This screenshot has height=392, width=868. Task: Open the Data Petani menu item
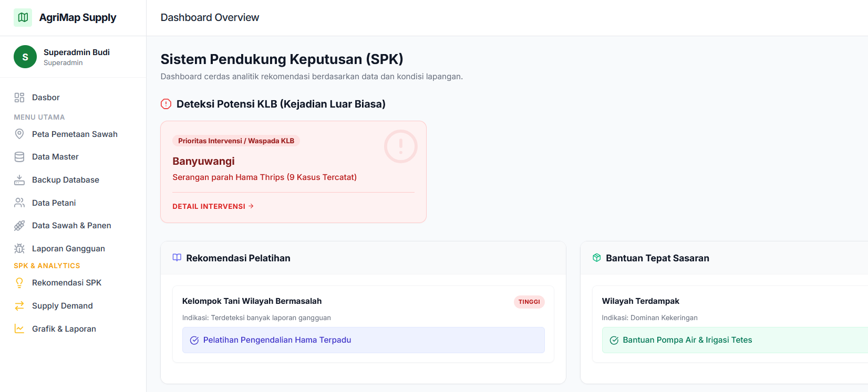click(x=54, y=203)
